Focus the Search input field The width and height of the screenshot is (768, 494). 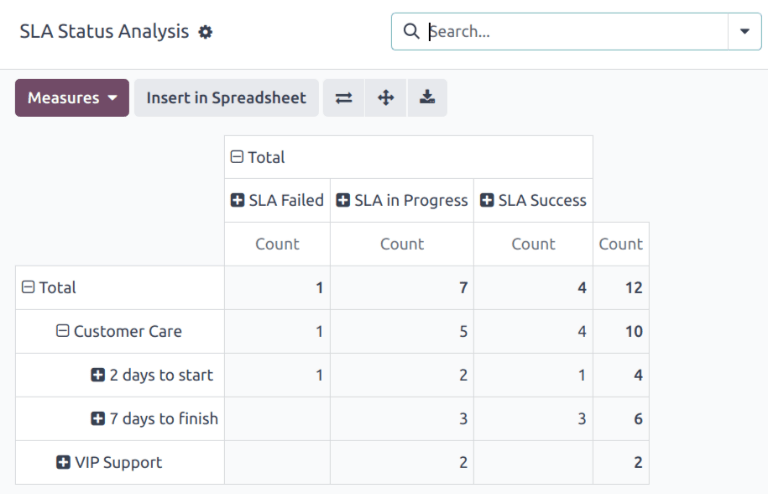(x=575, y=32)
